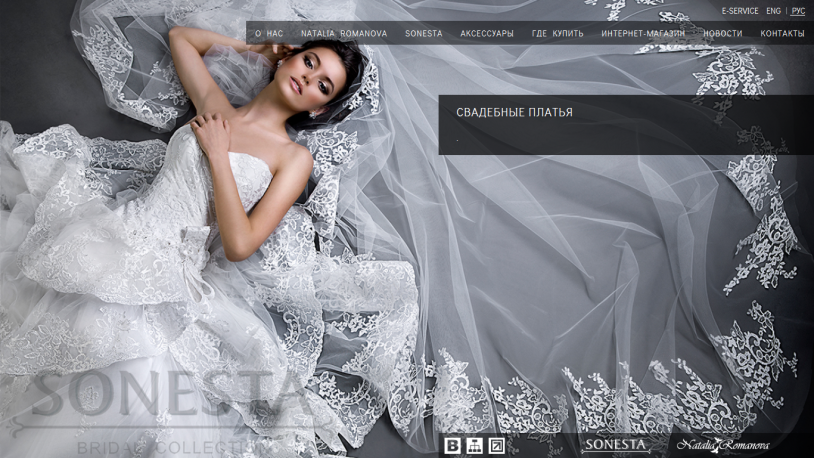The height and width of the screenshot is (458, 814).
Task: Click 'ГДЕ КУПИТЬ' in the top menu
Action: 558,34
